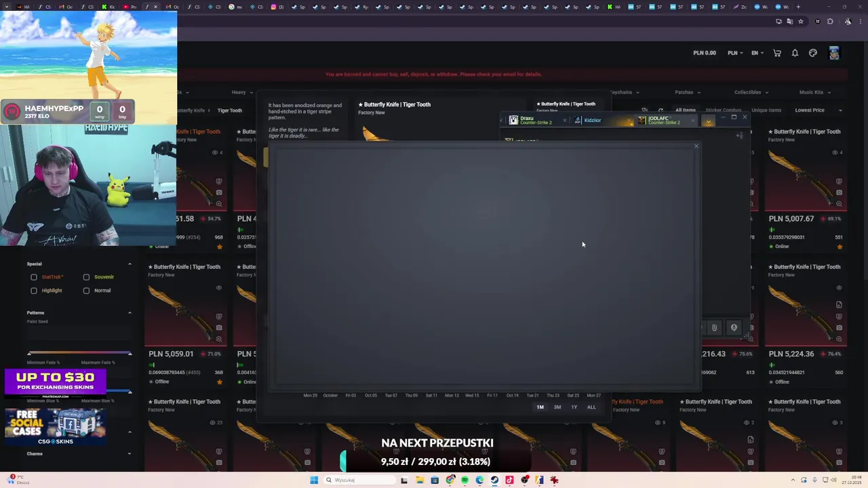Open File Explorer from the taskbar
The height and width of the screenshot is (488, 868).
tap(420, 480)
